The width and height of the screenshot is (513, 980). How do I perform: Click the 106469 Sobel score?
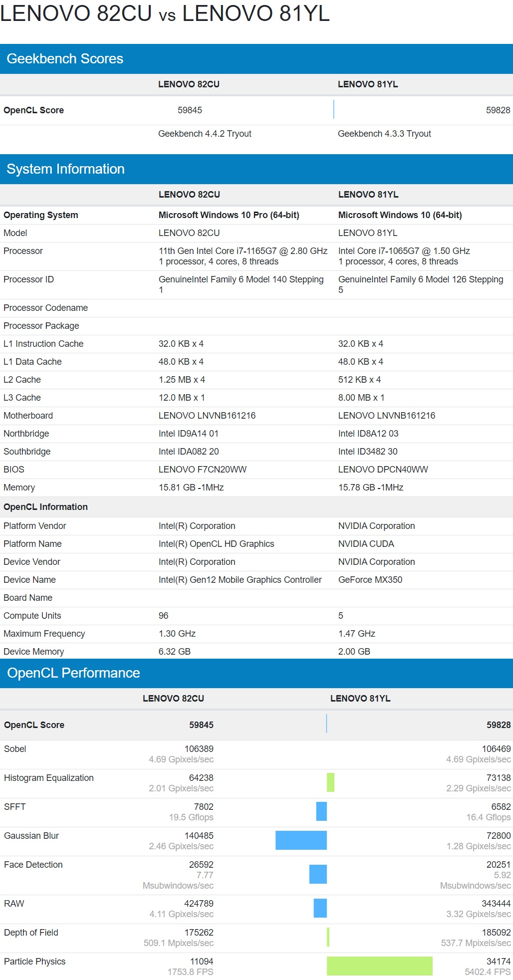point(497,749)
